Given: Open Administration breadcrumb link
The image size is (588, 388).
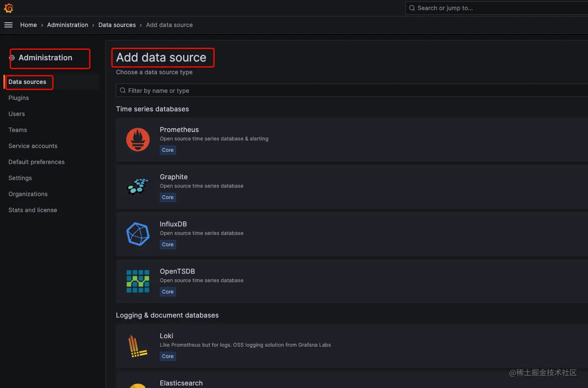Looking at the screenshot, I should click(x=67, y=25).
